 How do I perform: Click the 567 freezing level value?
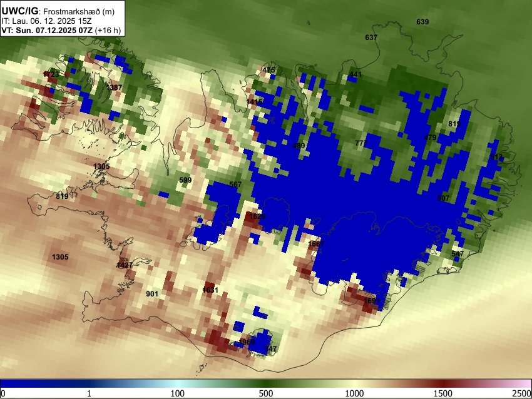pos(235,184)
